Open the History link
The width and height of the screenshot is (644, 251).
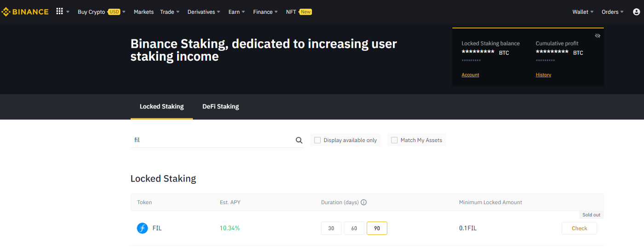pyautogui.click(x=543, y=74)
